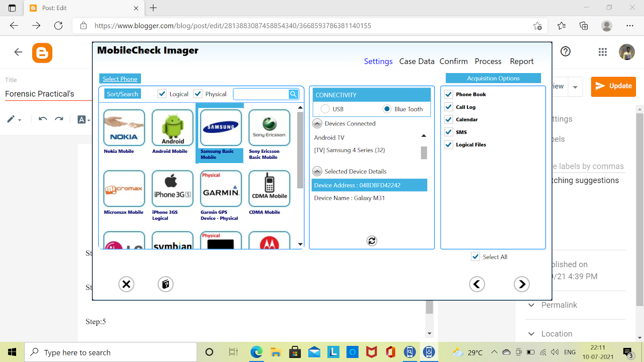Go to next step with right arrow

coord(522,284)
